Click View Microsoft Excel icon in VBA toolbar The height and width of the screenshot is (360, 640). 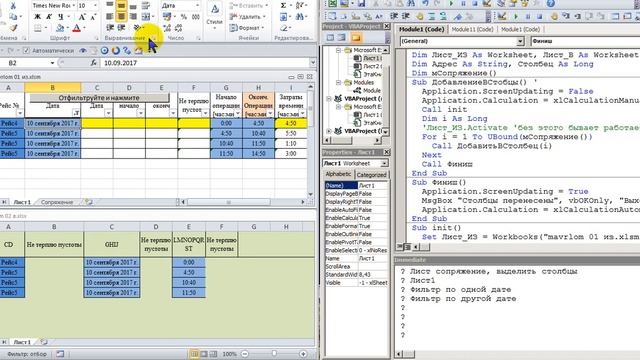[333, 4]
